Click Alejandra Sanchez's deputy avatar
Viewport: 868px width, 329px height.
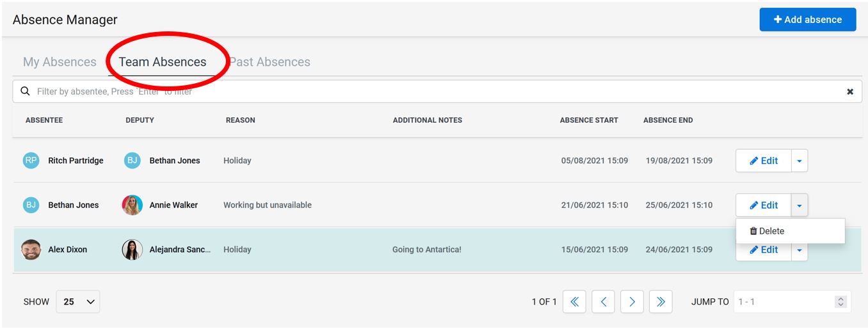coord(132,250)
